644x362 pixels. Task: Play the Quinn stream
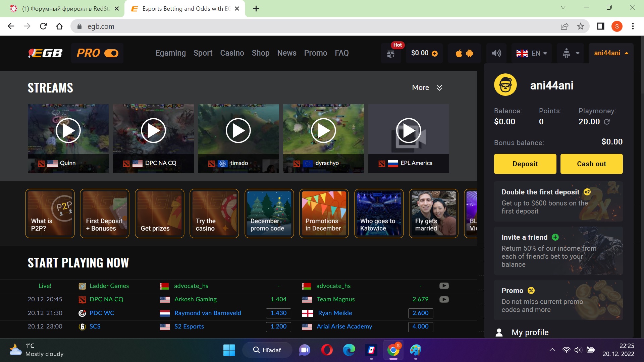(x=68, y=131)
